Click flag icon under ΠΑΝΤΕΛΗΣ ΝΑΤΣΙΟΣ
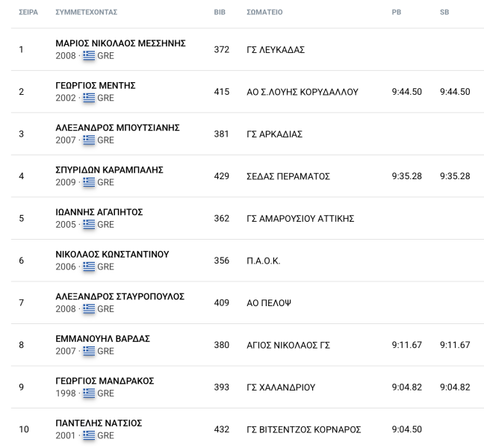Screen dimensions: 484x448 89,435
